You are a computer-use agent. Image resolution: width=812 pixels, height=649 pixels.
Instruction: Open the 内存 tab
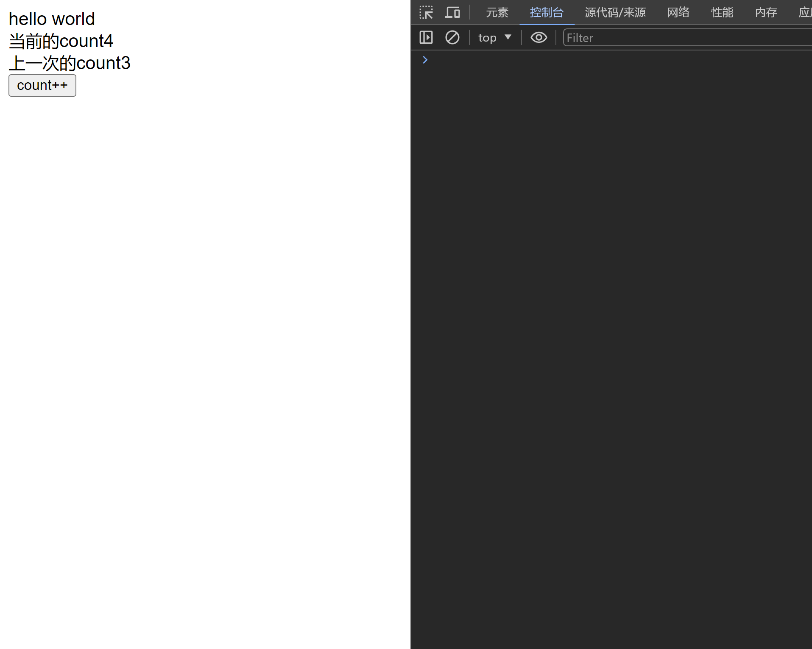click(x=766, y=12)
